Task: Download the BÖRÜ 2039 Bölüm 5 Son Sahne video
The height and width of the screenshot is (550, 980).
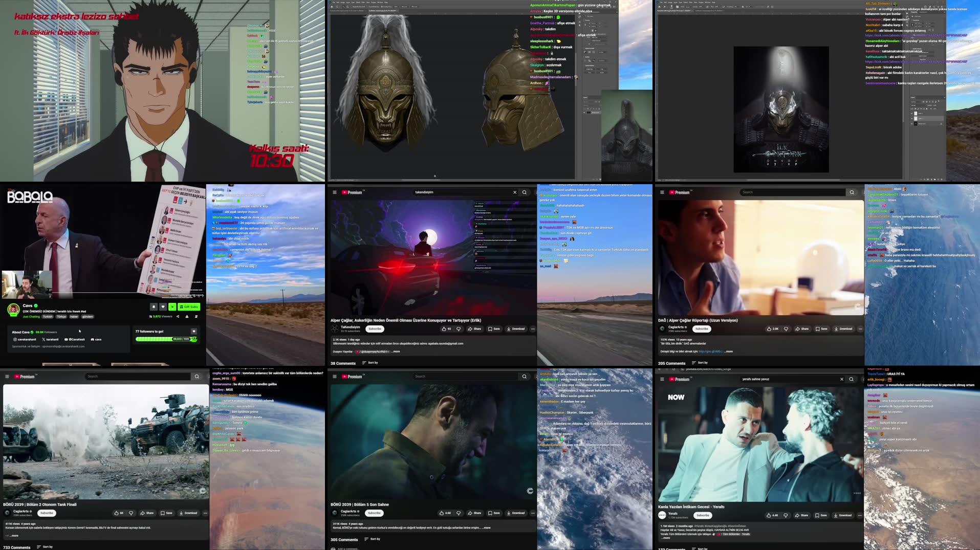Action: pyautogui.click(x=516, y=513)
